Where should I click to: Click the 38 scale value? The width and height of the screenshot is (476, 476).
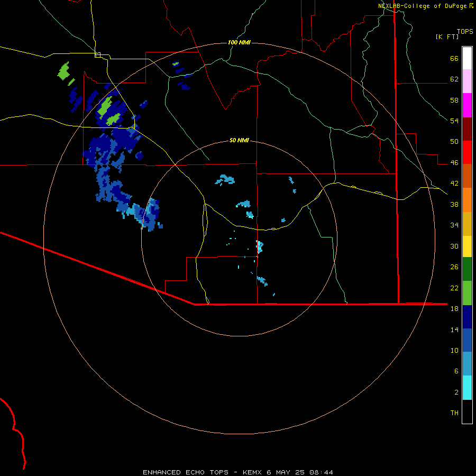(x=454, y=204)
